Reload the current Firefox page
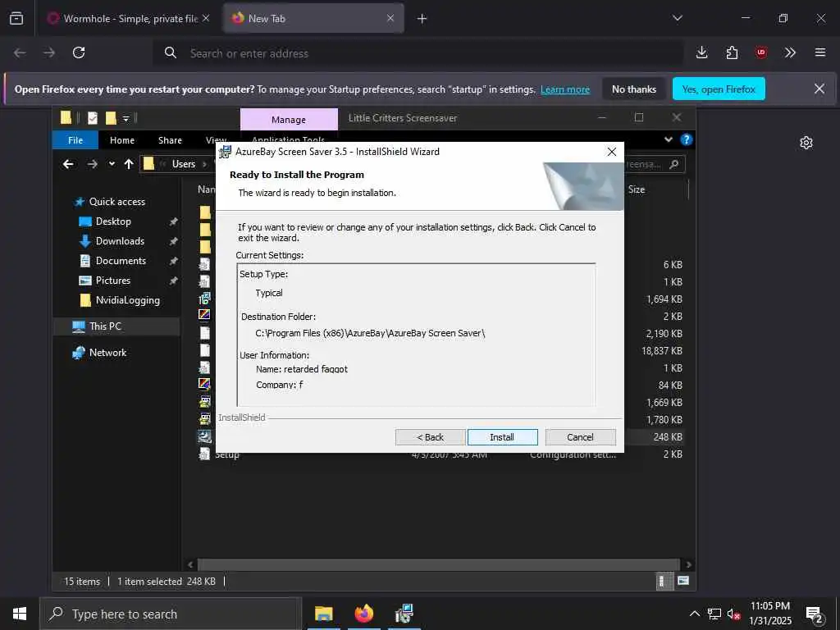 (79, 52)
